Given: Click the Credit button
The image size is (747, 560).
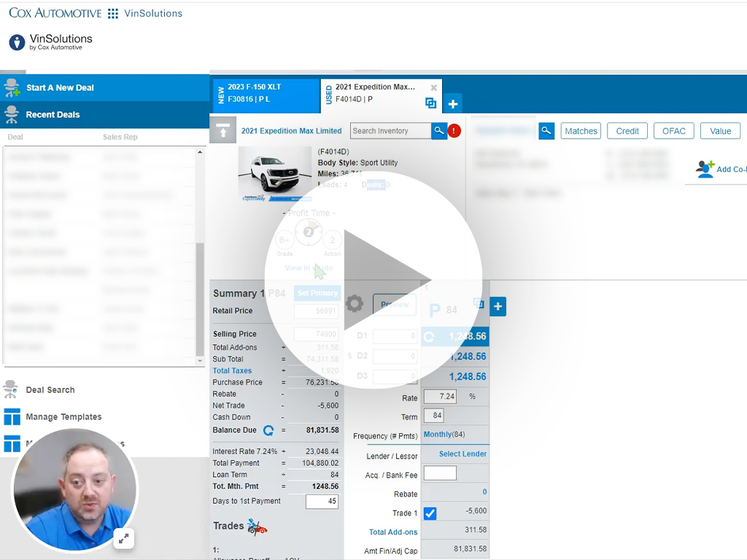Looking at the screenshot, I should pos(627,131).
